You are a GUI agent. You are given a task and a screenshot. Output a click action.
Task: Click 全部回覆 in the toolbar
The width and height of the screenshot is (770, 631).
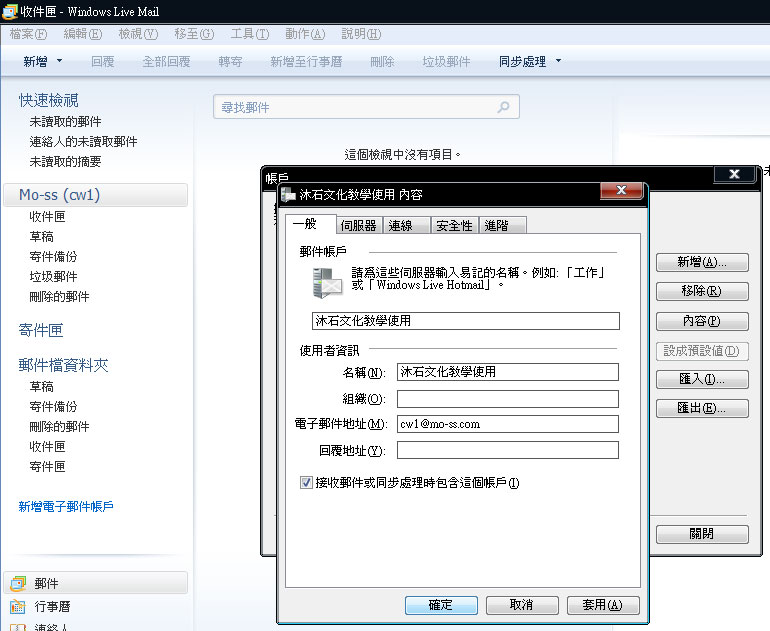coord(166,61)
